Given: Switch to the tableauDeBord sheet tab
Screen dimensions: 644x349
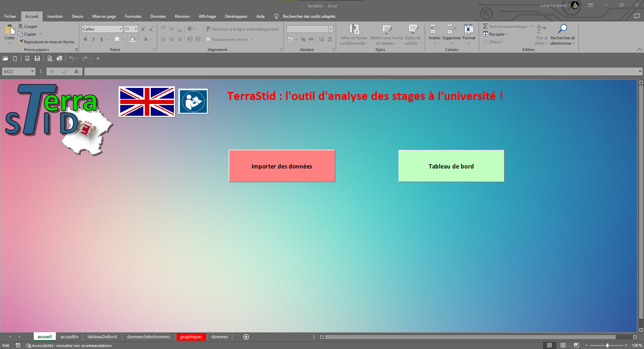Looking at the screenshot, I should pos(102,337).
